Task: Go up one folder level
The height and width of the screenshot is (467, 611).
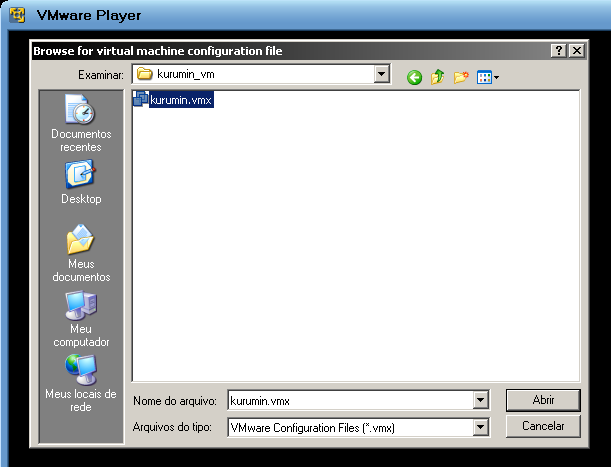Action: pos(438,77)
